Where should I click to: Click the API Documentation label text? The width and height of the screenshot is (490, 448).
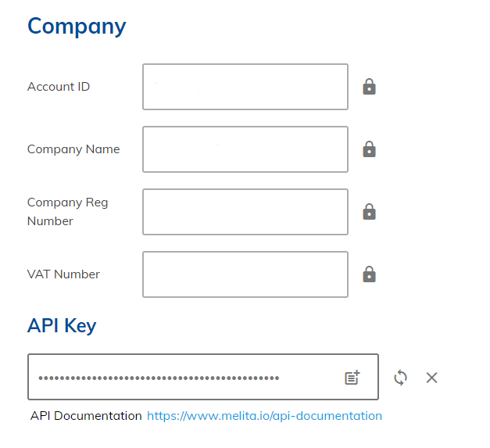tap(86, 416)
